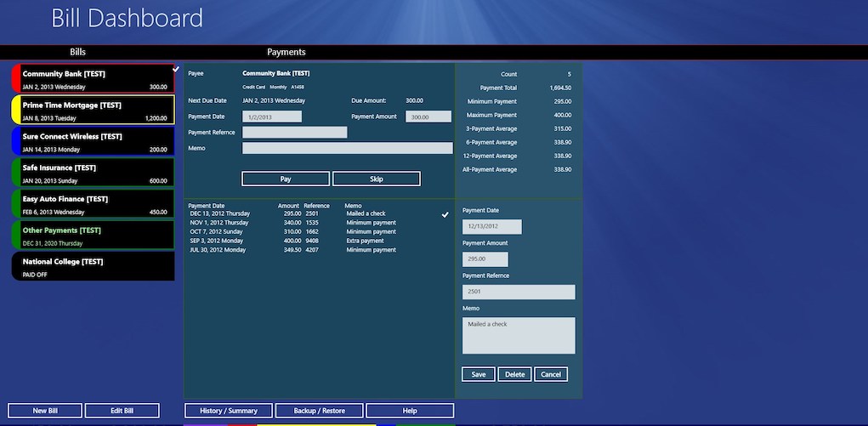Create a New Bill
The width and height of the screenshot is (868, 426).
45,411
